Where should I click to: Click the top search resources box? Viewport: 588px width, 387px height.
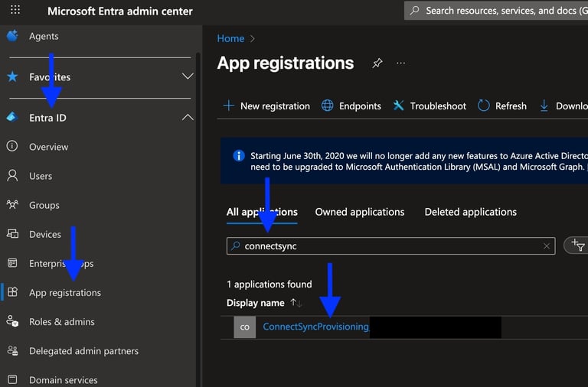click(496, 11)
